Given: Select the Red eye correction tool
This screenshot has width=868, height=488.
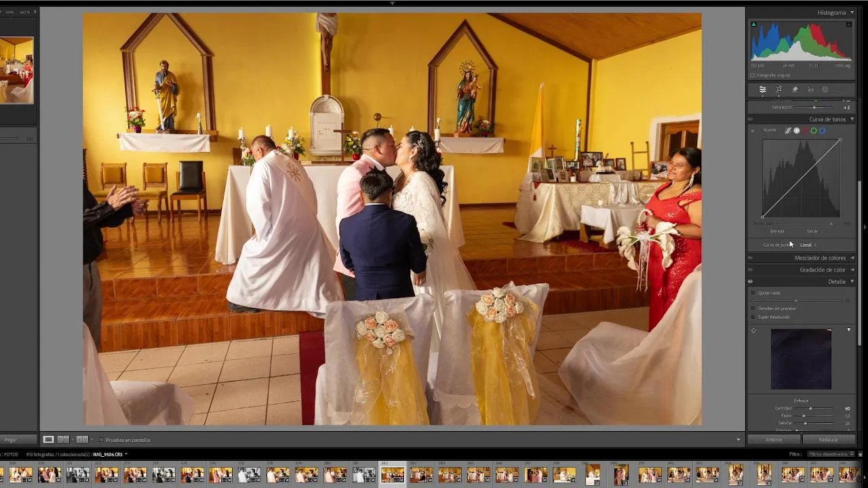Looking at the screenshot, I should coord(810,89).
